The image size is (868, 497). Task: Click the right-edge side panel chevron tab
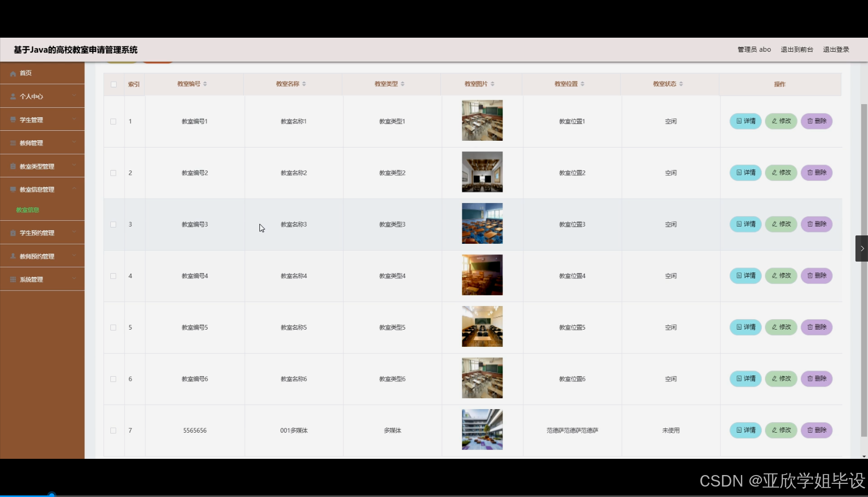tap(862, 249)
